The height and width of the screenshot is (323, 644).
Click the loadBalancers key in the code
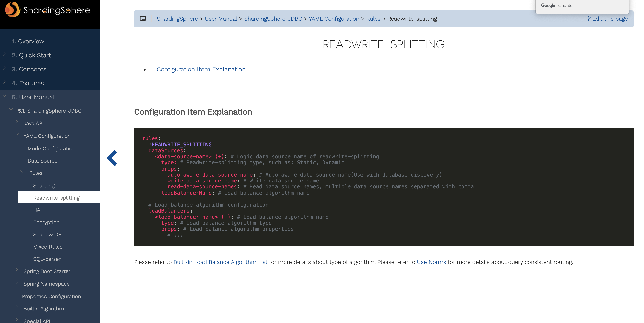(169, 211)
